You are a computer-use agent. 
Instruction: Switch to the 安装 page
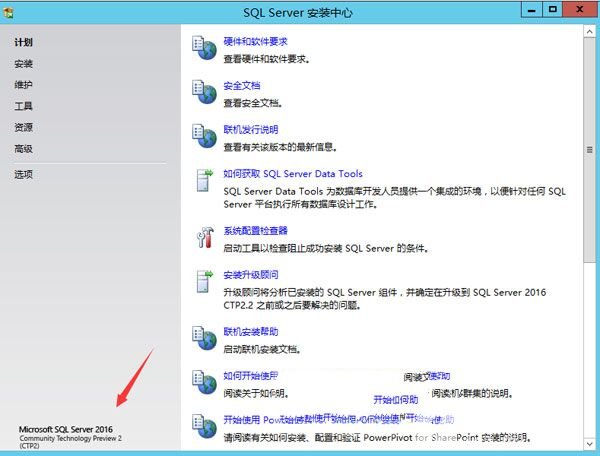click(x=24, y=64)
